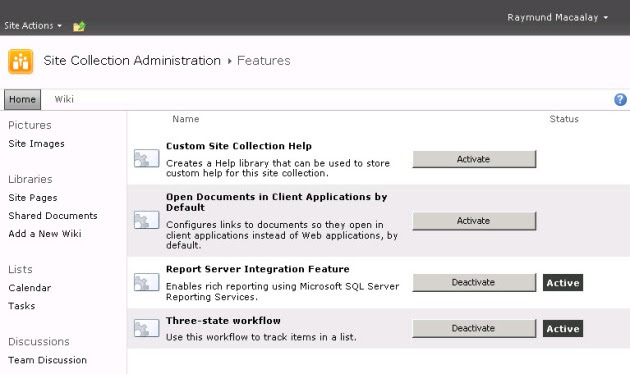This screenshot has height=374, width=630.
Task: Open the Calendar list link
Action: click(x=30, y=288)
